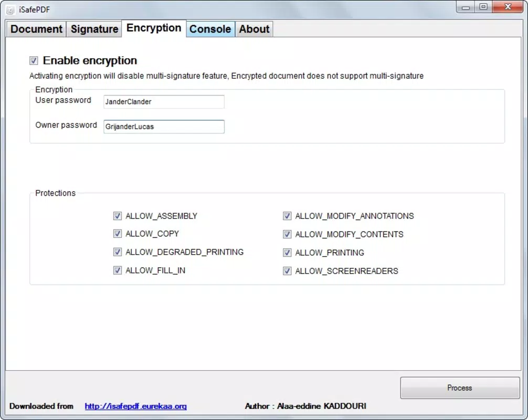Focus the Owner password field

[x=164, y=127]
